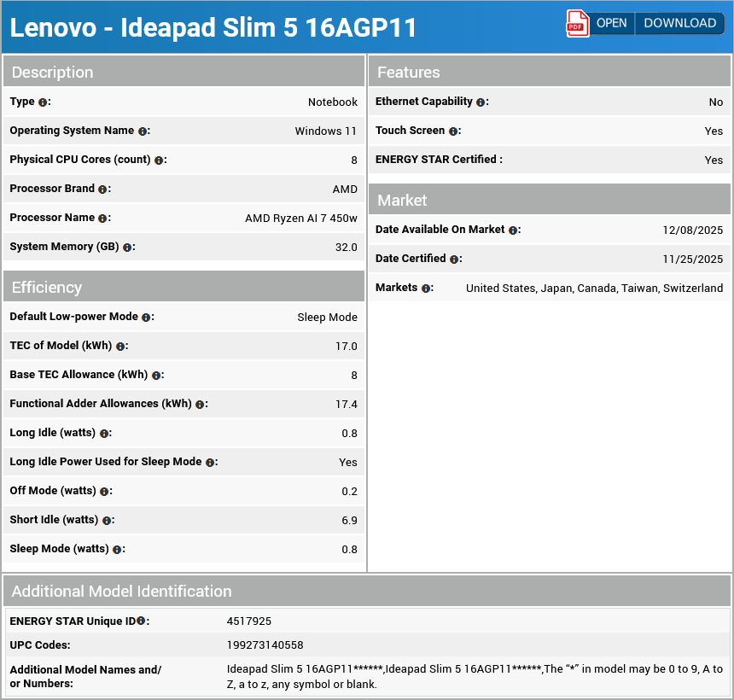
Task: Show info for Date Certified
Action: click(453, 260)
